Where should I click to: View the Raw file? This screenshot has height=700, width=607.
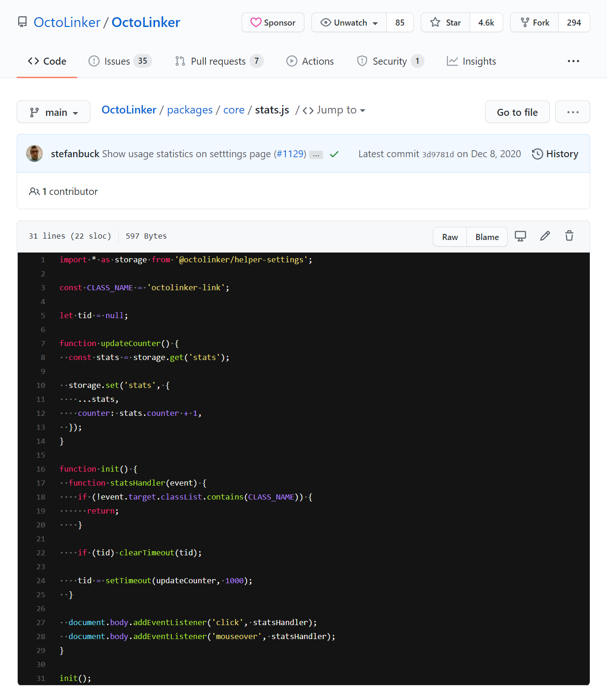pyautogui.click(x=450, y=237)
